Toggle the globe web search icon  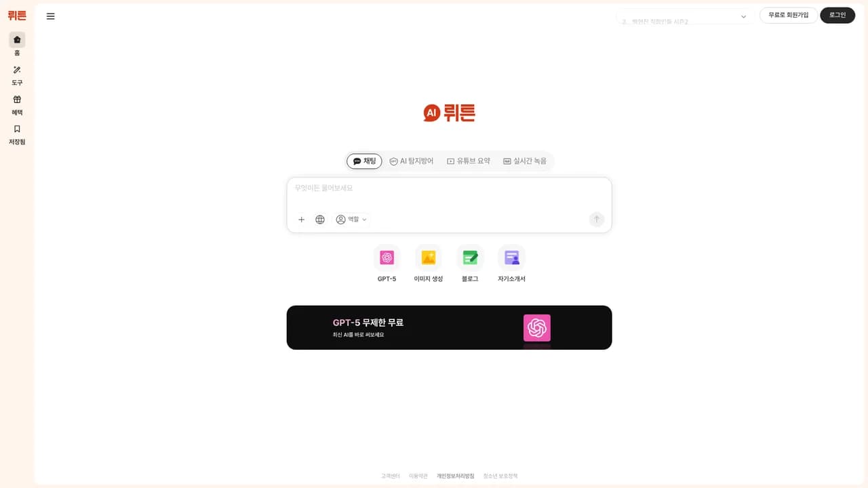click(x=320, y=220)
